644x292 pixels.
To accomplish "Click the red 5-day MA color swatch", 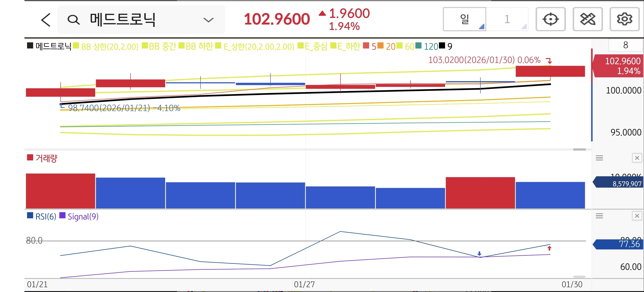I will 366,46.
